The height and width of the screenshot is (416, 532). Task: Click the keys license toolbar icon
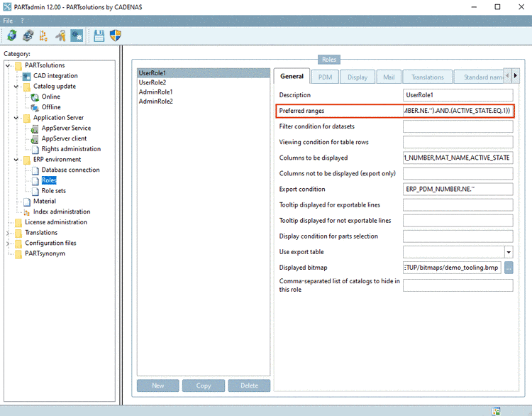(x=60, y=35)
